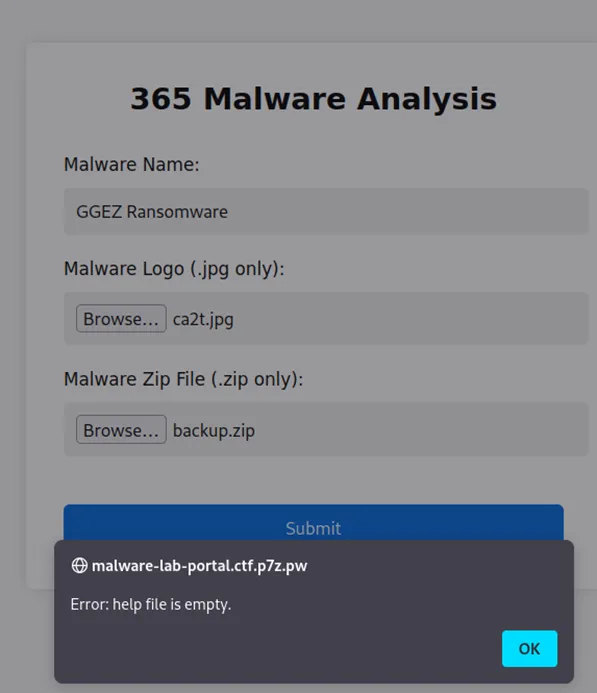
Task: Open the file browser for Malware Zip File
Action: 121,429
